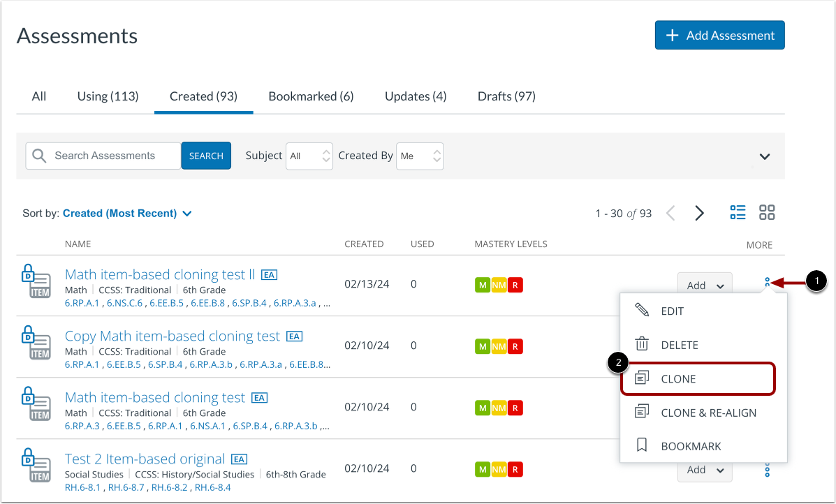The height and width of the screenshot is (504, 836).
Task: Open Math item-based cloning test II
Action: (x=160, y=274)
